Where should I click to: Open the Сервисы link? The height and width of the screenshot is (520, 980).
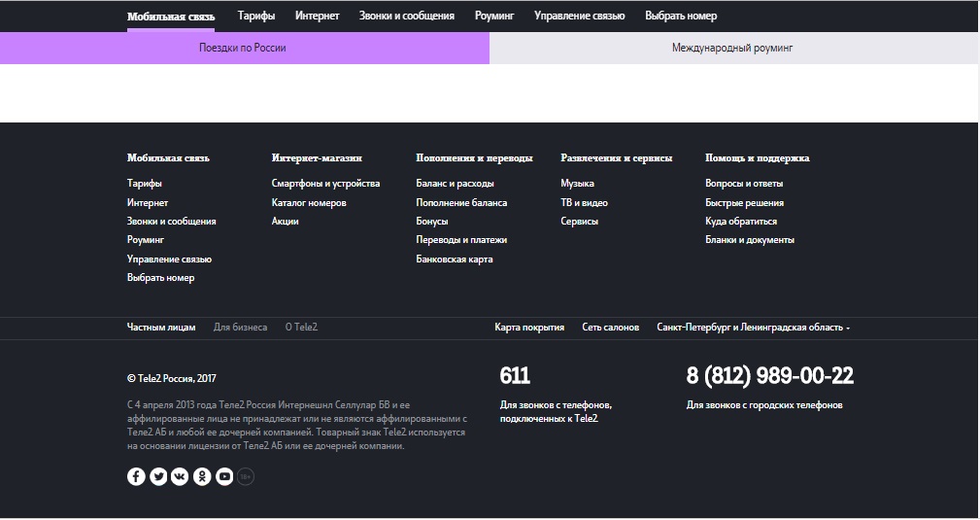(580, 222)
